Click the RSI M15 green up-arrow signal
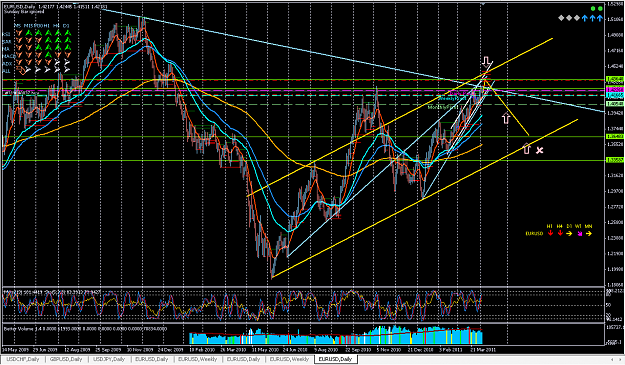 tap(29, 33)
